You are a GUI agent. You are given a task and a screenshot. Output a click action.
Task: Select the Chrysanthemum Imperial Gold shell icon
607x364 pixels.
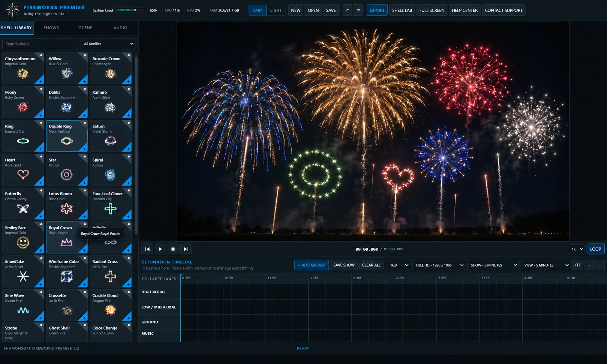point(23,73)
